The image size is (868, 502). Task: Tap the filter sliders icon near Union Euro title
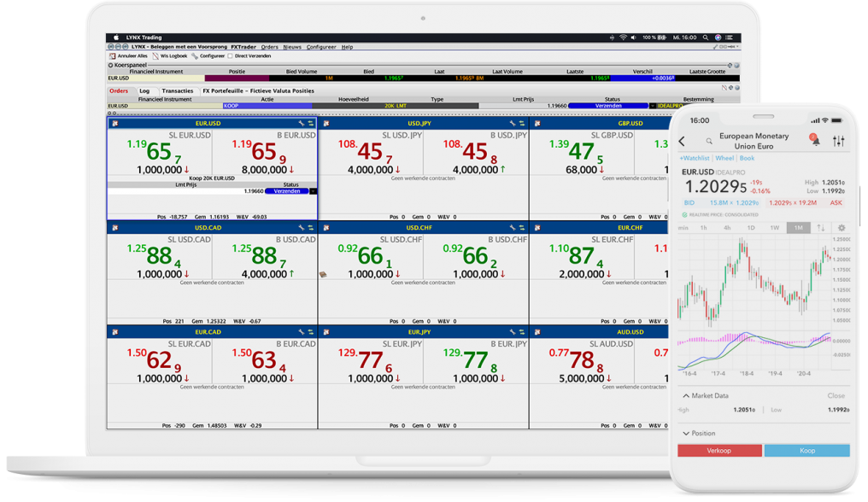839,141
